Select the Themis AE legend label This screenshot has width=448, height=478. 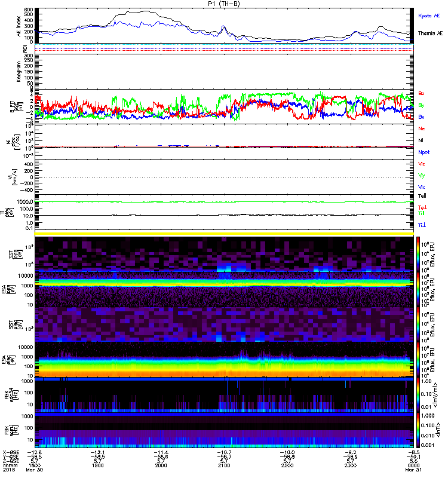pos(430,33)
